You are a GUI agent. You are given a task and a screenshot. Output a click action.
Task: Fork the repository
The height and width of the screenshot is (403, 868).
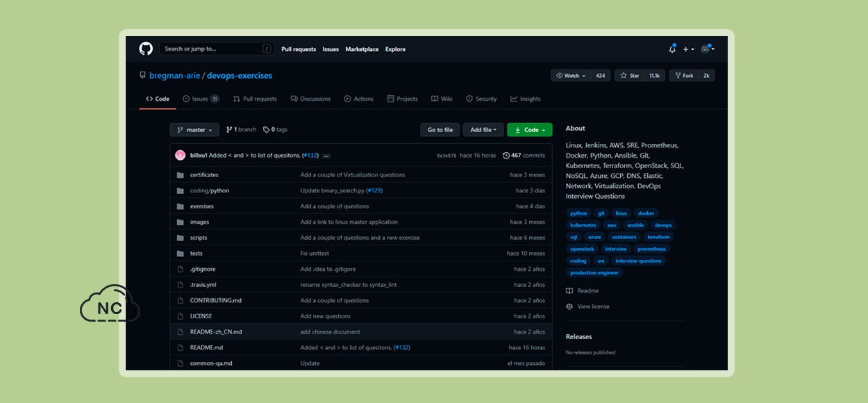click(683, 76)
